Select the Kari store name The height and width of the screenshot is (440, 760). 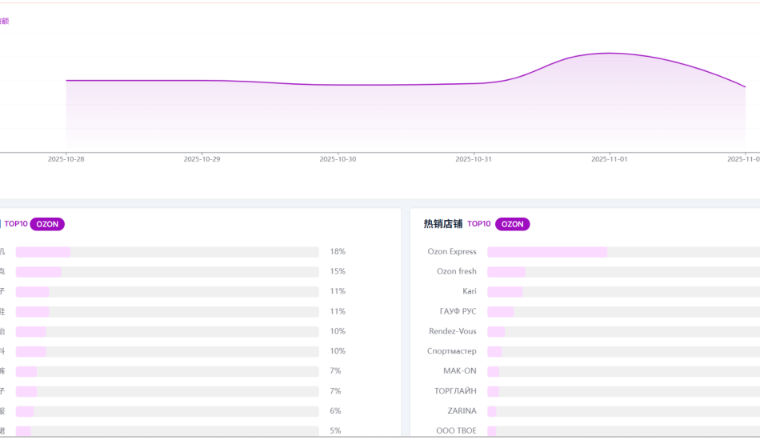(x=469, y=291)
